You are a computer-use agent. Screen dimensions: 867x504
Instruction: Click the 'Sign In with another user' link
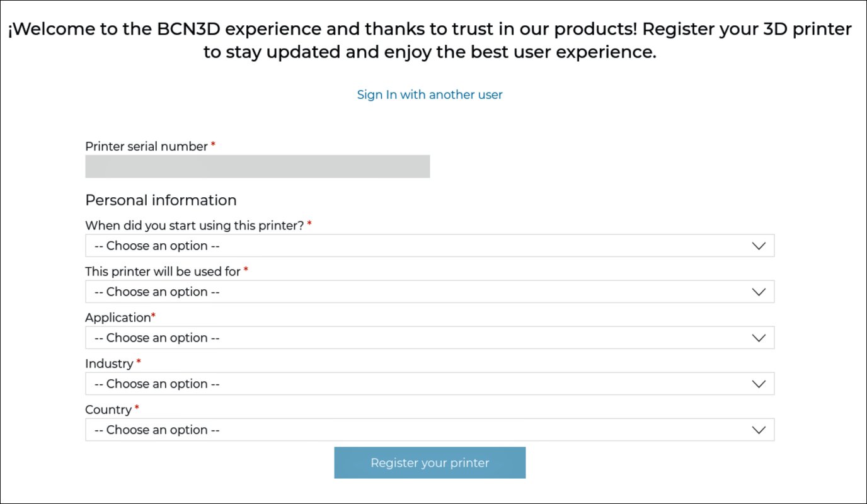click(x=430, y=94)
